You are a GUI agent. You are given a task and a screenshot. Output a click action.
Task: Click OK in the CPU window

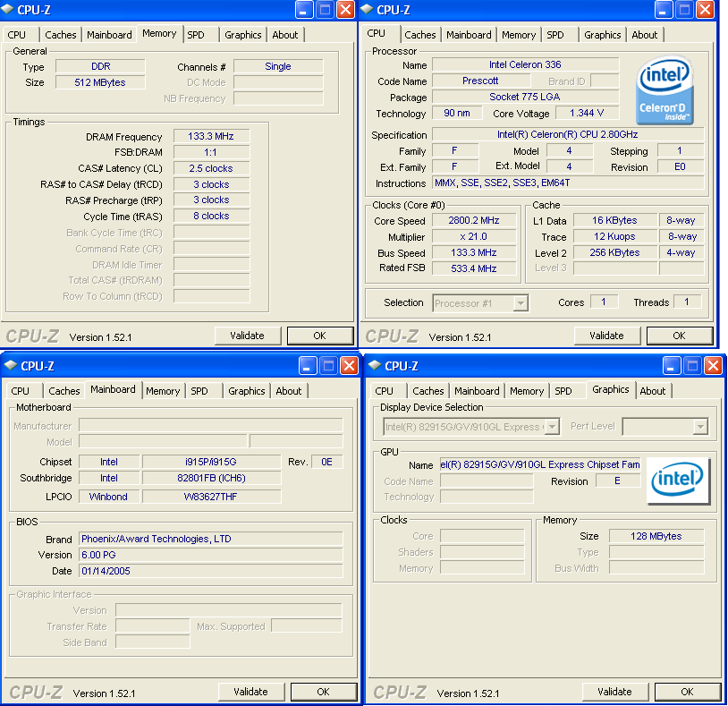(x=679, y=336)
